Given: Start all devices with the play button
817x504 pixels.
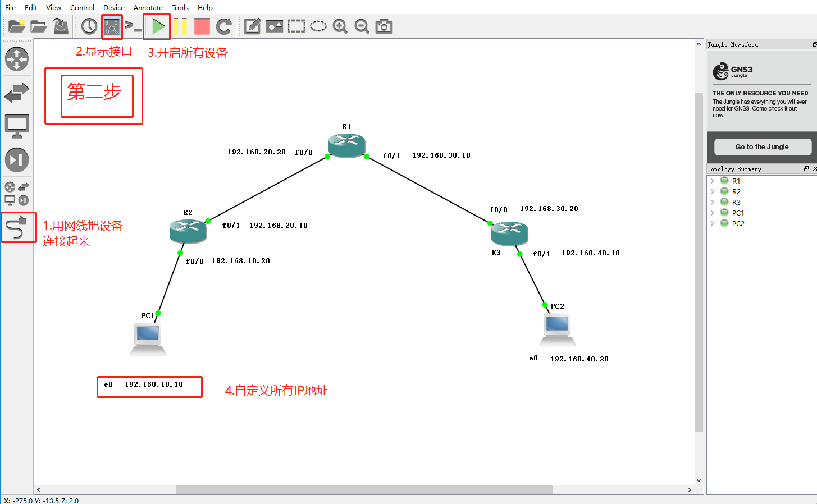Looking at the screenshot, I should pyautogui.click(x=158, y=26).
